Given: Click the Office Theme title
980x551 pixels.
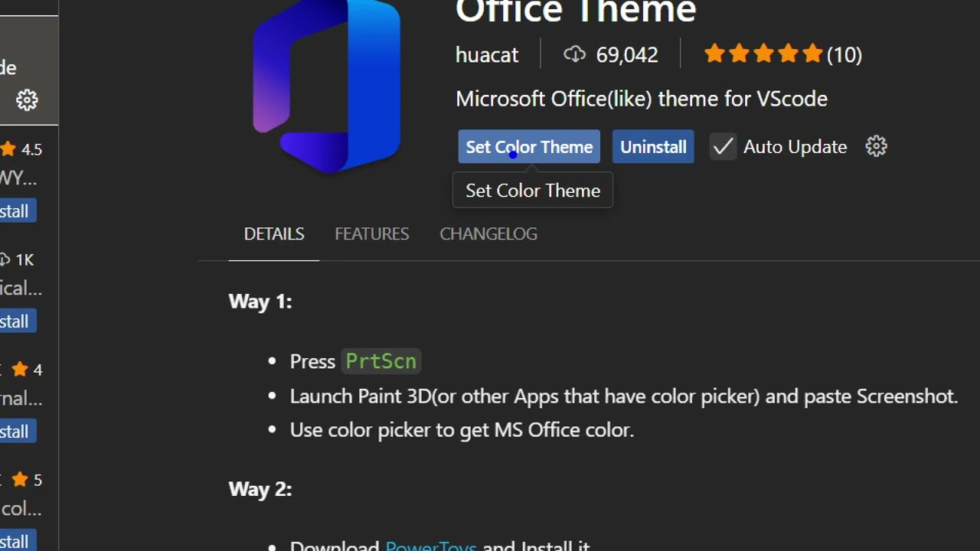Looking at the screenshot, I should click(576, 11).
